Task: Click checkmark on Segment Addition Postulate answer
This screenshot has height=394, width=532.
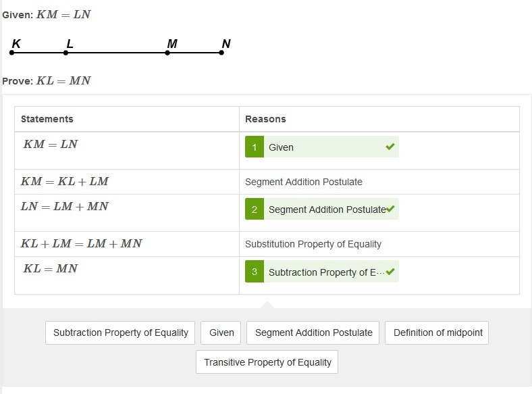Action: pyautogui.click(x=390, y=209)
